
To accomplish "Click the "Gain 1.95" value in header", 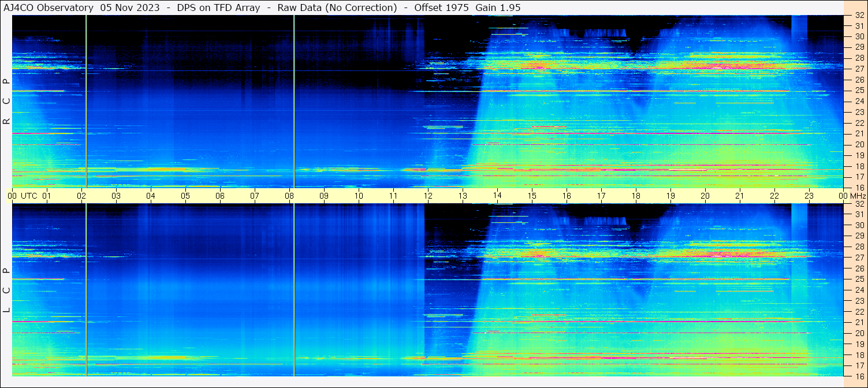I will coord(498,8).
